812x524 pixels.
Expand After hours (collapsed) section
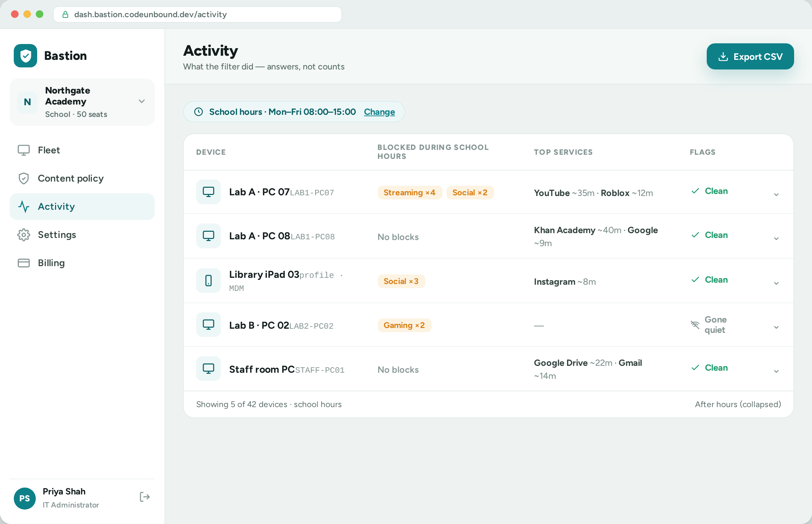[738, 404]
